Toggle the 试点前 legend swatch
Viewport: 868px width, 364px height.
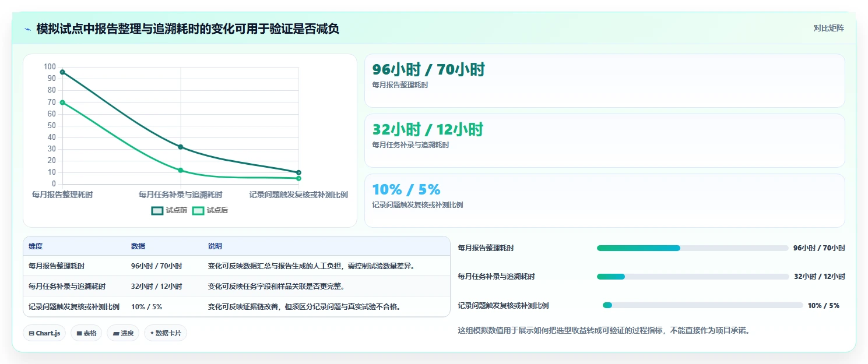(157, 210)
